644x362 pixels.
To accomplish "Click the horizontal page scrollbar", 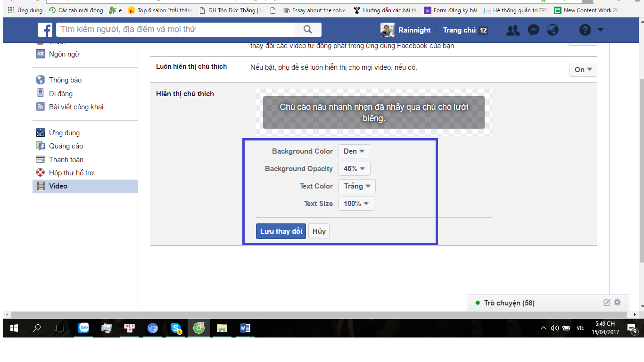I will [x=320, y=314].
